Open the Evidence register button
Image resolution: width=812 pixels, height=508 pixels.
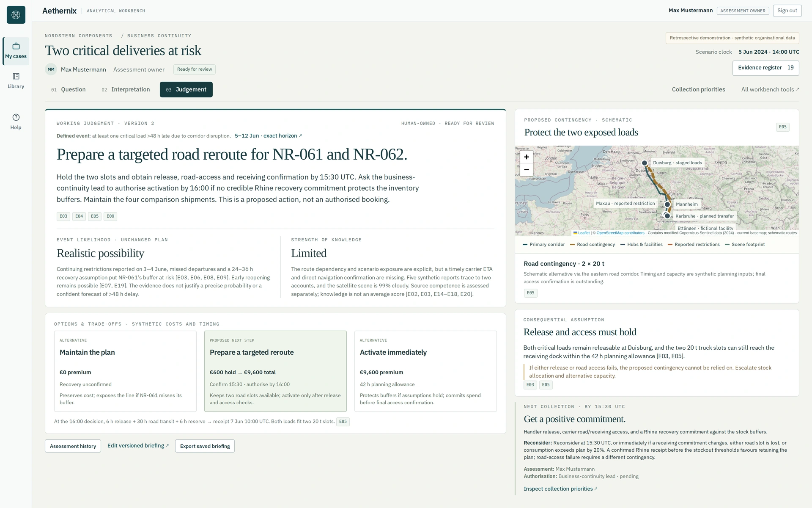[x=765, y=68]
